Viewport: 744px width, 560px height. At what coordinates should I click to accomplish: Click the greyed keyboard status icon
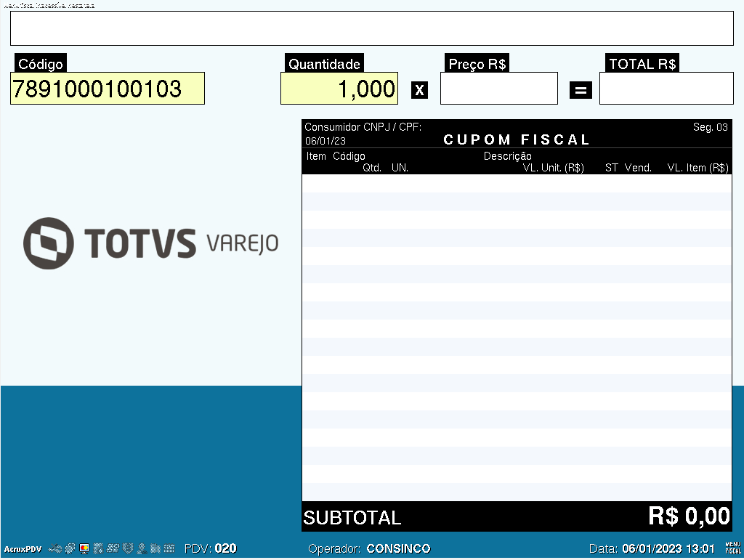click(169, 548)
